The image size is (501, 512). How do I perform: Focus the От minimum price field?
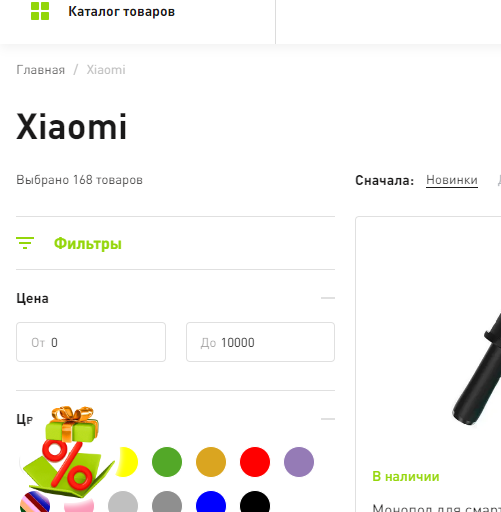(91, 342)
